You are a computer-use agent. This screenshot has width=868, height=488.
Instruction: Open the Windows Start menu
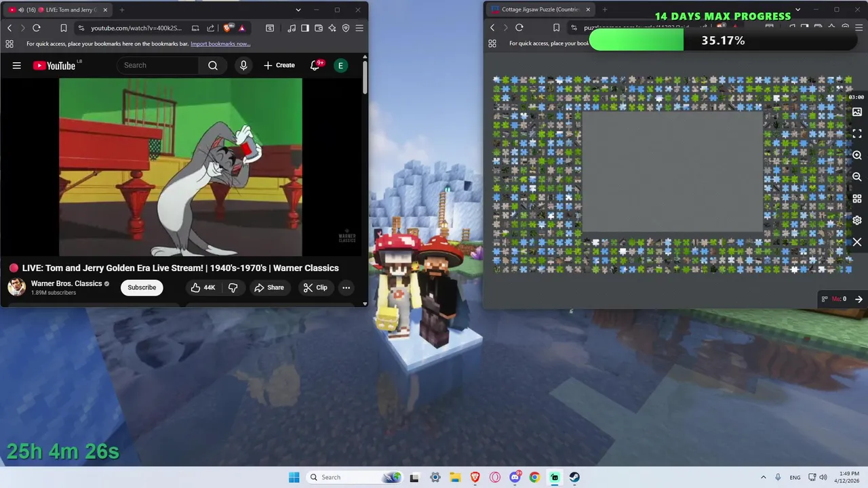pyautogui.click(x=294, y=477)
